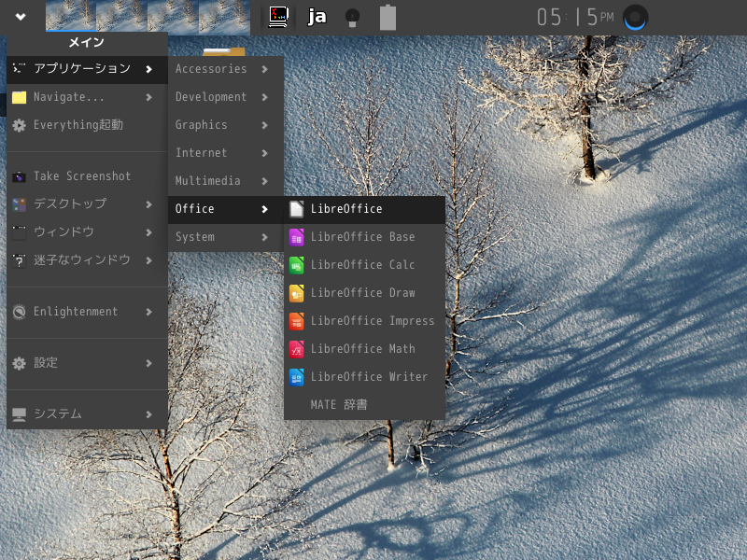Open the Office category entry
This screenshot has width=747, height=560.
tap(226, 209)
